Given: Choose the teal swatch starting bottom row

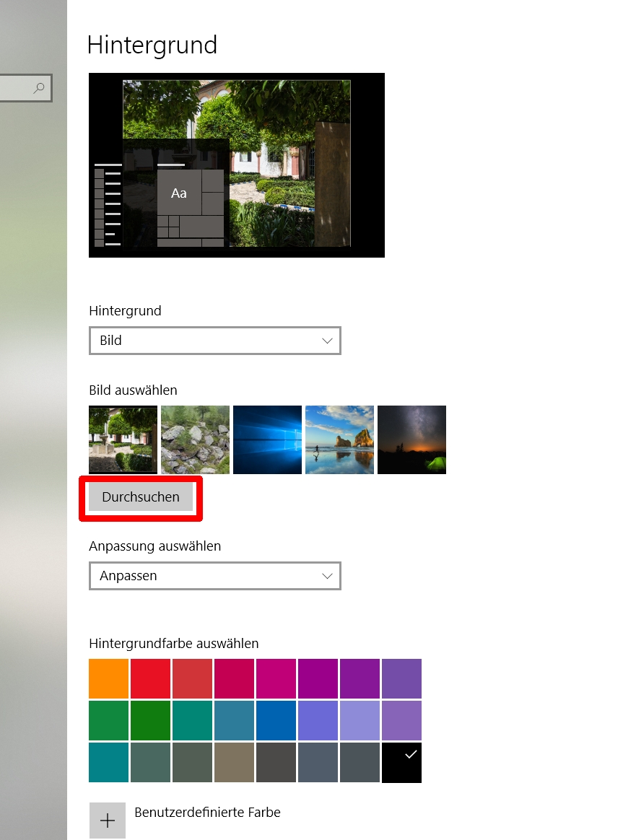Looking at the screenshot, I should click(x=109, y=763).
